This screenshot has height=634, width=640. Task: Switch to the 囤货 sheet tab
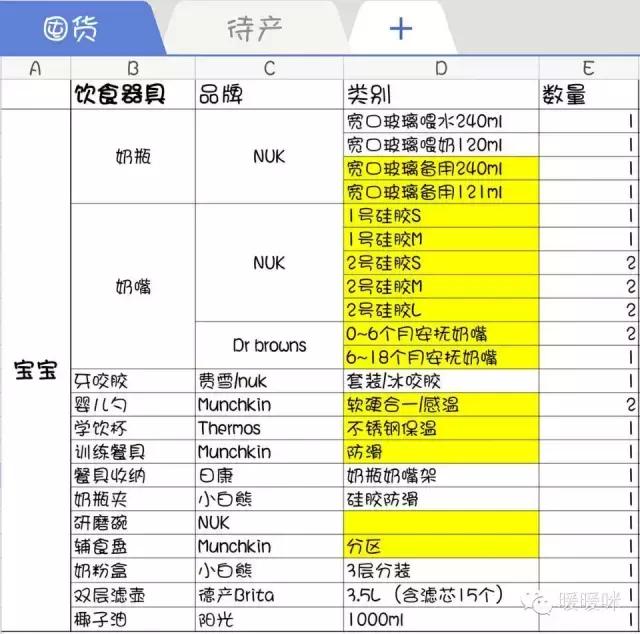(78, 28)
